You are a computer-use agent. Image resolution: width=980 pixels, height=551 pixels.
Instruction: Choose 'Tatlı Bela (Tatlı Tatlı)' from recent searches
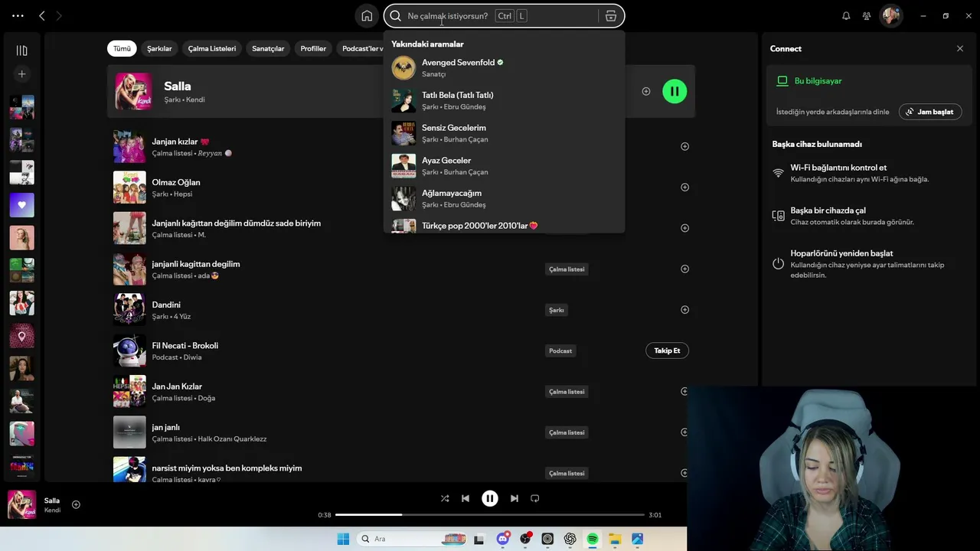[504, 100]
